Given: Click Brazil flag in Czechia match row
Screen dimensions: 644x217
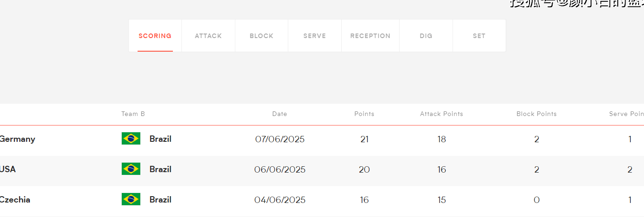Looking at the screenshot, I should click(x=131, y=199).
